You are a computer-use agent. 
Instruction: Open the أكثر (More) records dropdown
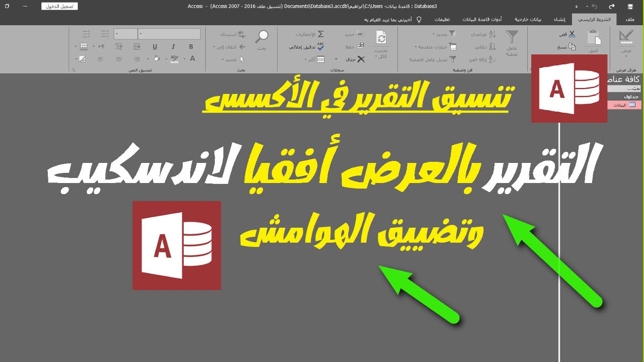point(314,59)
